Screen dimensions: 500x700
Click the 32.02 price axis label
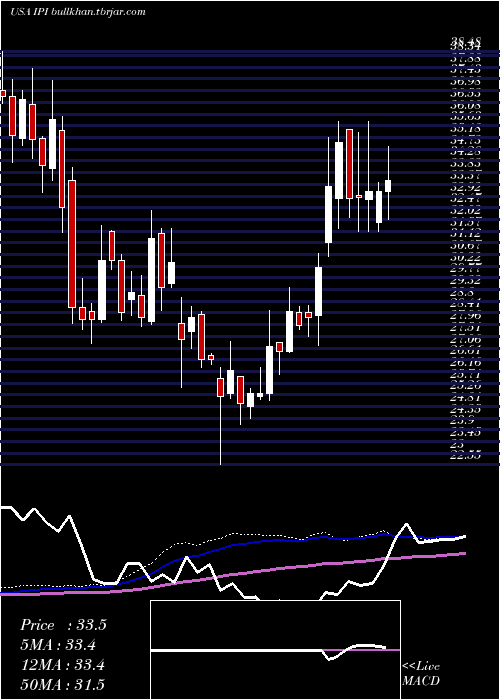[x=466, y=211]
